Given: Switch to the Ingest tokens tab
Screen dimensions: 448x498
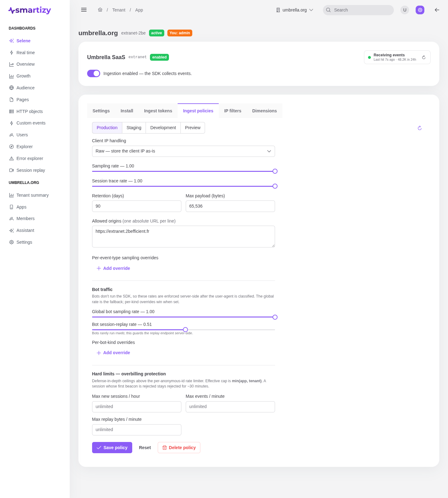Looking at the screenshot, I should click(158, 111).
